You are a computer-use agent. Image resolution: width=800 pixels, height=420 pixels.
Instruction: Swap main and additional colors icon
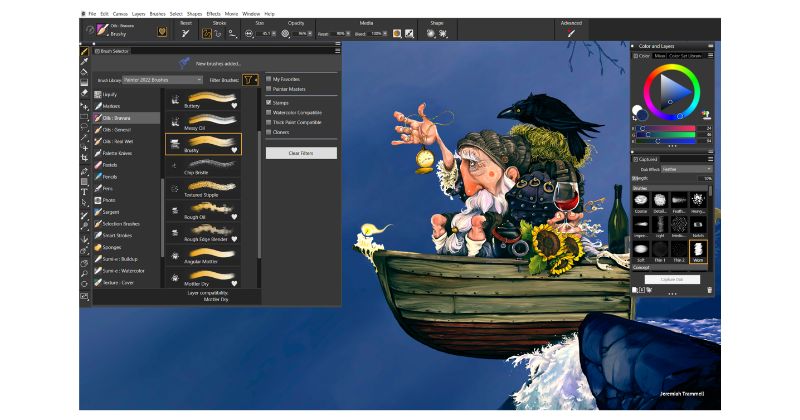635,118
